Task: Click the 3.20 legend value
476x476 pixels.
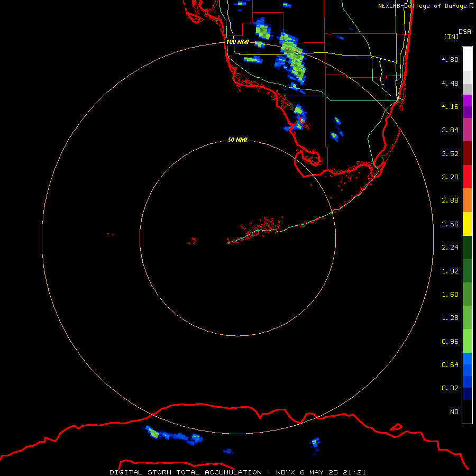Action: [450, 177]
